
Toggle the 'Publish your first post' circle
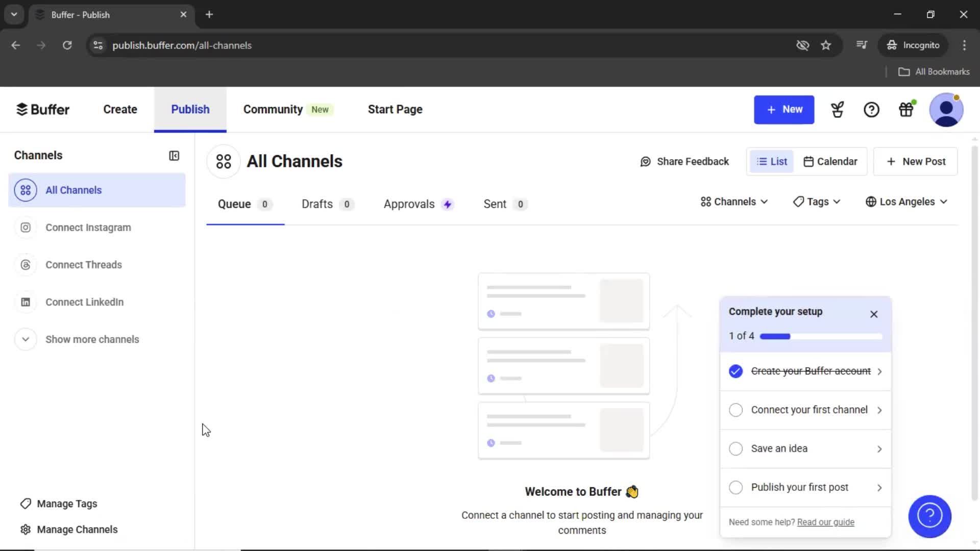coord(736,488)
